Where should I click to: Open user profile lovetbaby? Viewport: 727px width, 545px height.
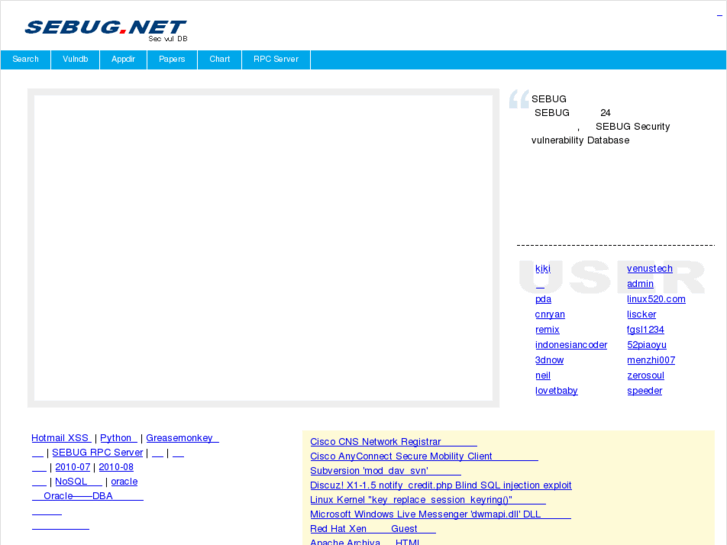click(556, 391)
